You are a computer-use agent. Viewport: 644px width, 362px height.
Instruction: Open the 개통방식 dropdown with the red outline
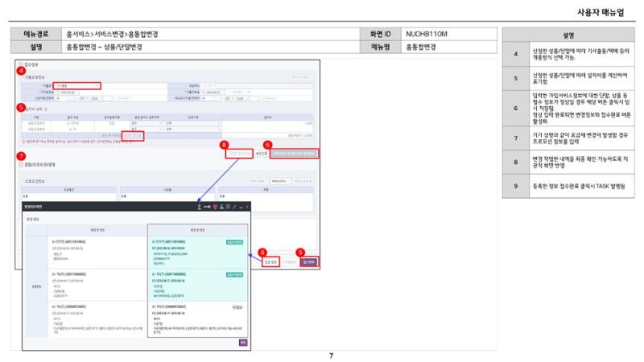click(76, 86)
